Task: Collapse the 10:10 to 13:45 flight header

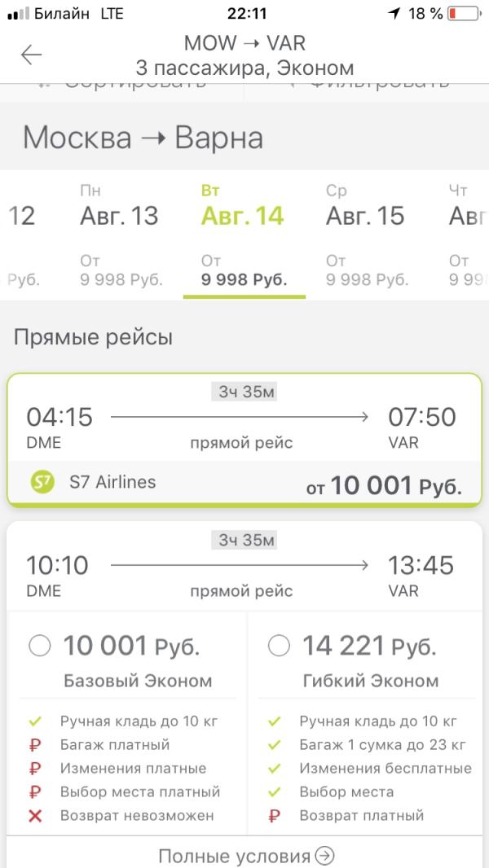Action: [x=244, y=565]
